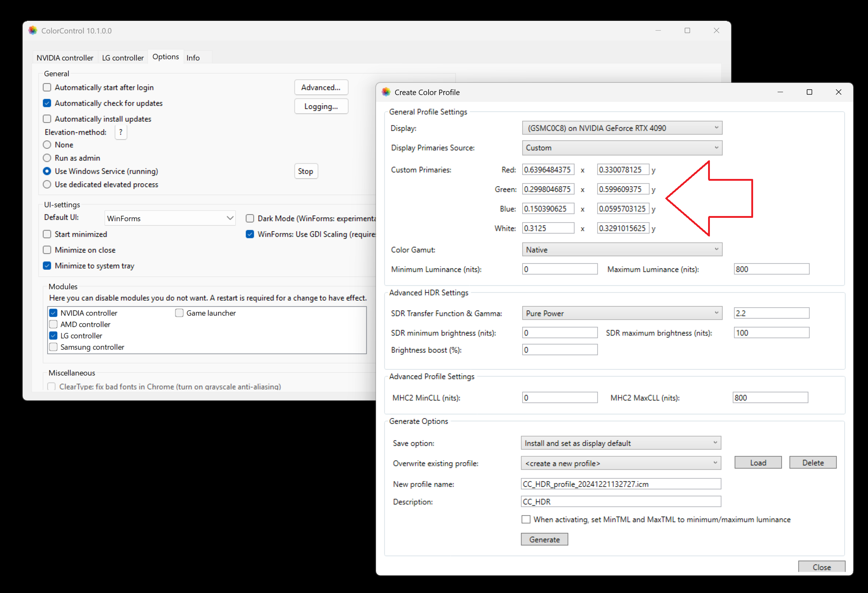Open the Default UI WinForms dropdown

pos(170,218)
